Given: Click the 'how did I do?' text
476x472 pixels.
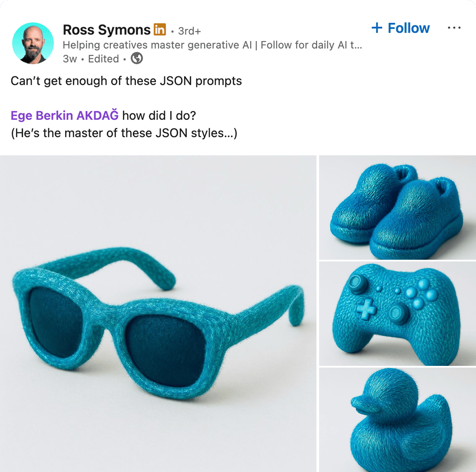Looking at the screenshot, I should (x=159, y=116).
